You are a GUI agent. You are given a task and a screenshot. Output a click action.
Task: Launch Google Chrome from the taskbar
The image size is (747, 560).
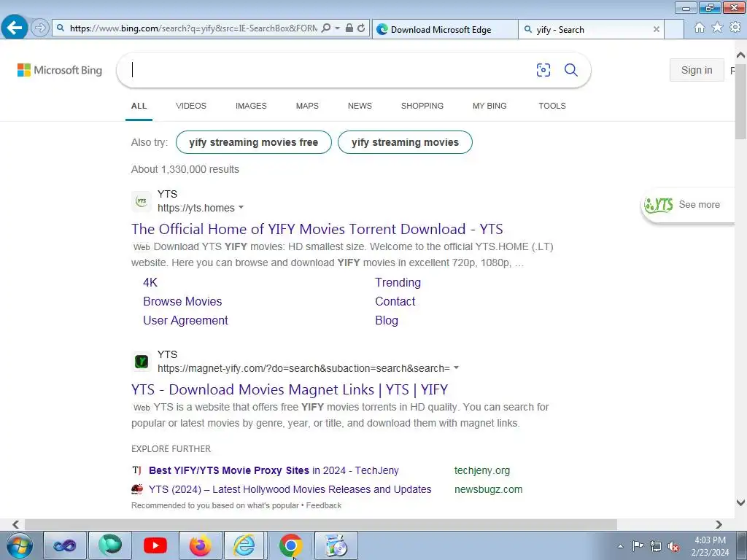pos(290,545)
